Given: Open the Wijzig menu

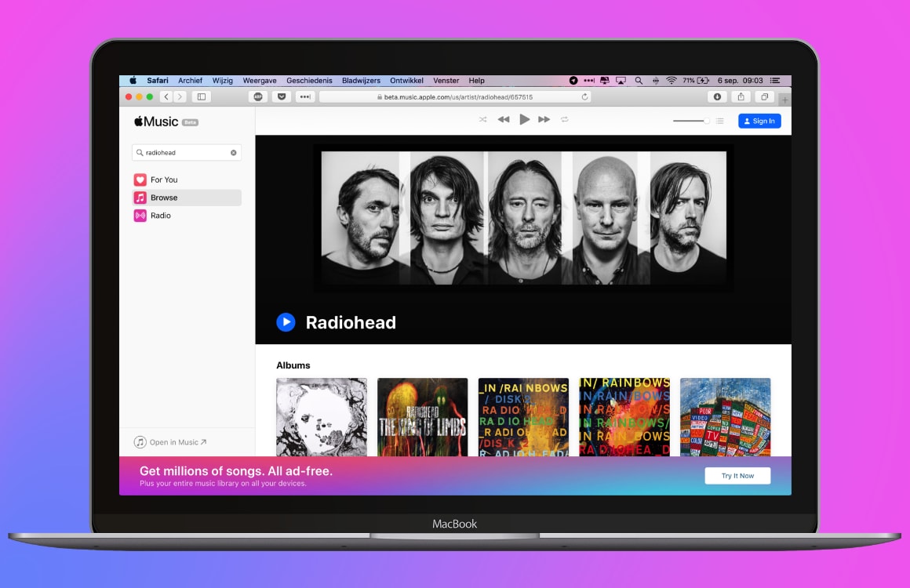Looking at the screenshot, I should [x=222, y=81].
